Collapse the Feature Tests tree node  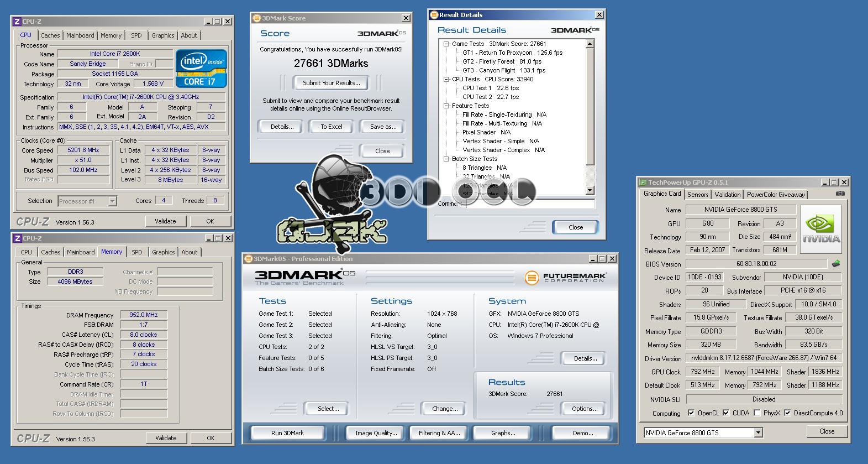[x=446, y=106]
